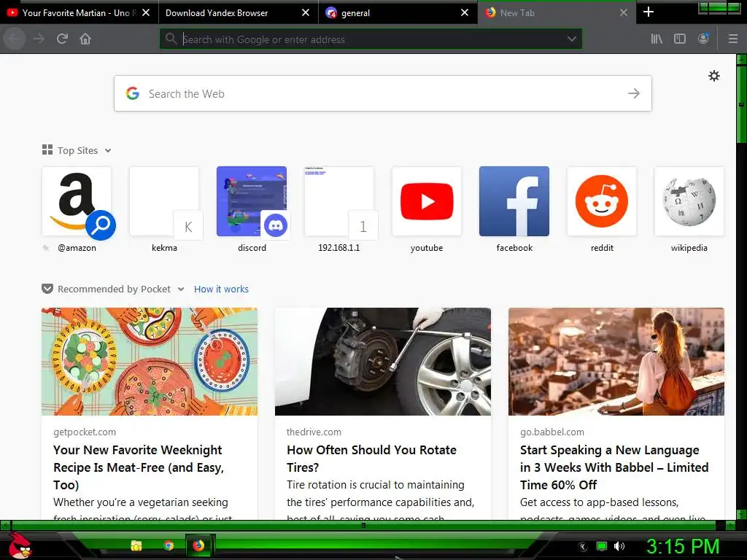Screen dimensions: 747x560
Task: Open the youtube top site tile
Action: pyautogui.click(x=427, y=201)
